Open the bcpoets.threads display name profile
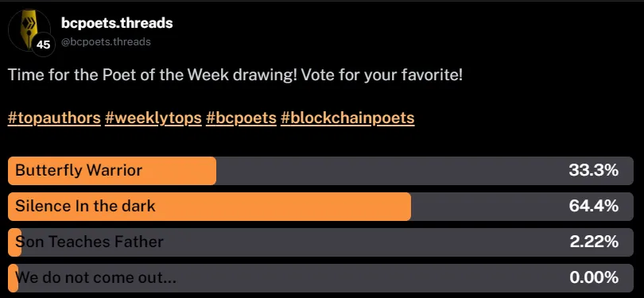 (x=117, y=23)
